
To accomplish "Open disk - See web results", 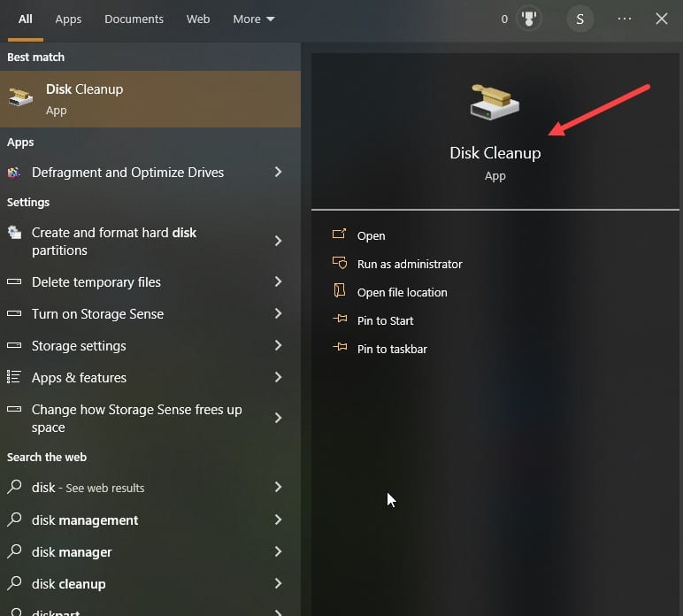I will [x=150, y=488].
